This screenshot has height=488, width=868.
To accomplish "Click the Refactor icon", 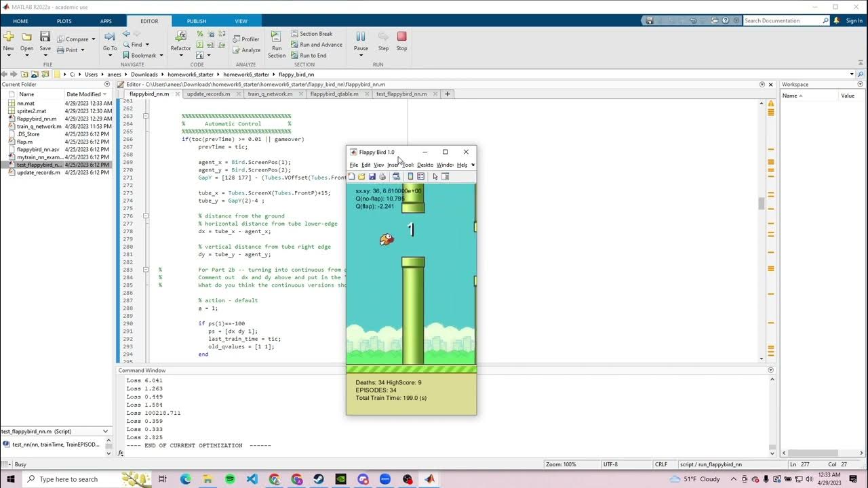I will click(180, 37).
